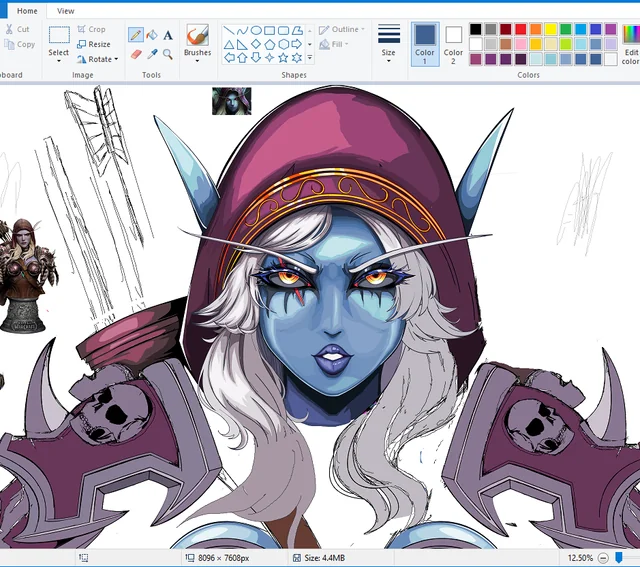
Task: Choose the Line shape
Action: pos(229,31)
